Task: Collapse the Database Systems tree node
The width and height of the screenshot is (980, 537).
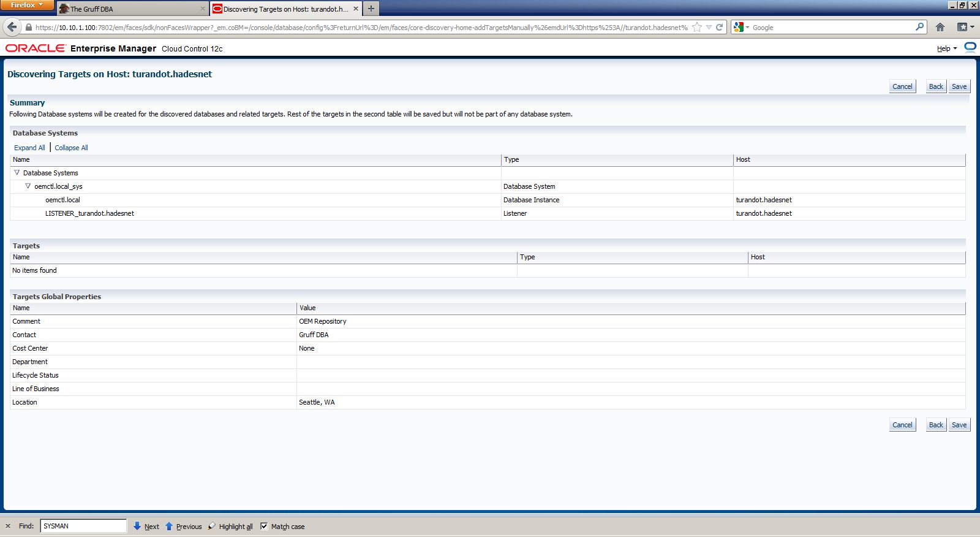Action: coord(17,173)
